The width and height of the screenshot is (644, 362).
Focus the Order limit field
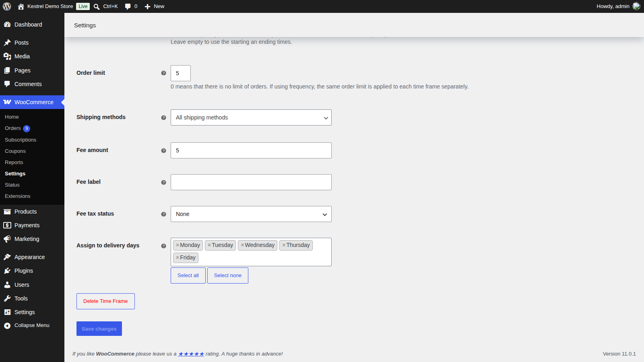181,73
